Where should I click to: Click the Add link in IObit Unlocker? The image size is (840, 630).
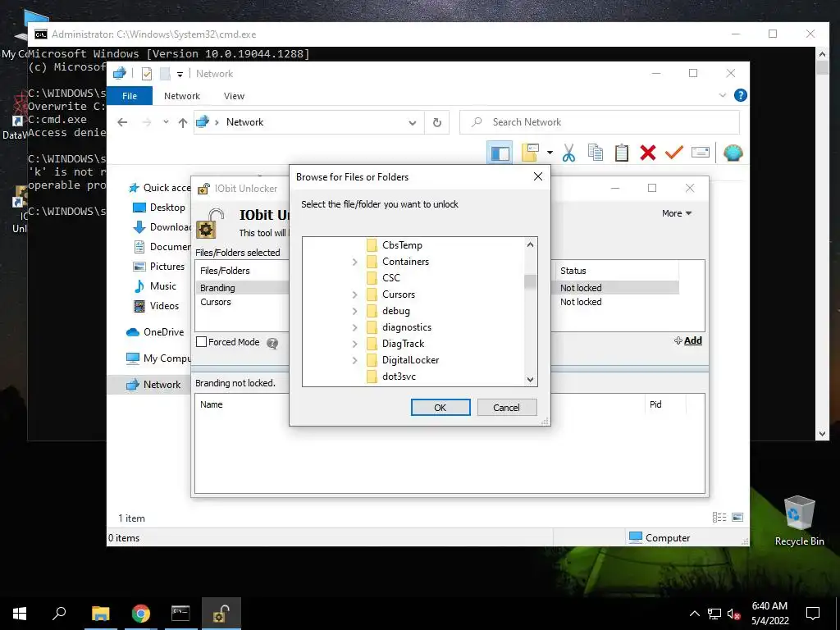688,340
